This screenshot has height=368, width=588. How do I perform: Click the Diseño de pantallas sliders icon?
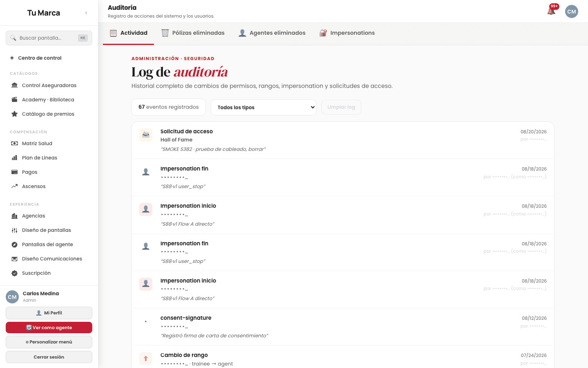pyautogui.click(x=15, y=230)
